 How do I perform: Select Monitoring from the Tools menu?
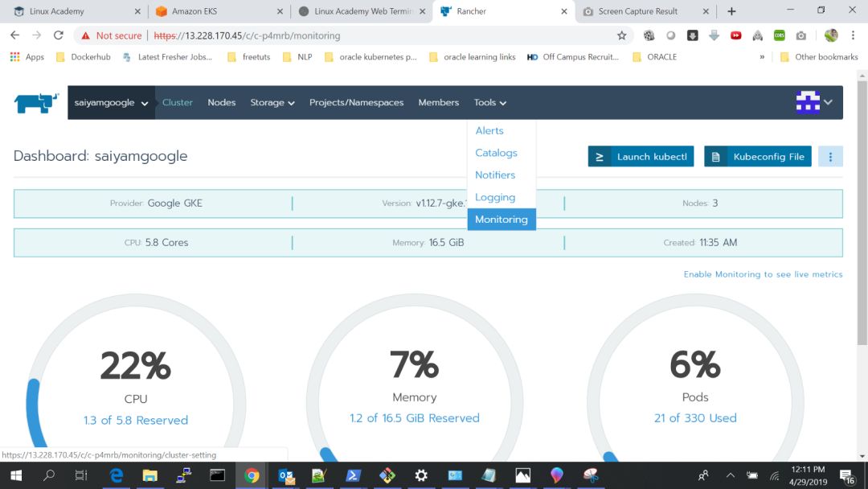tap(502, 220)
